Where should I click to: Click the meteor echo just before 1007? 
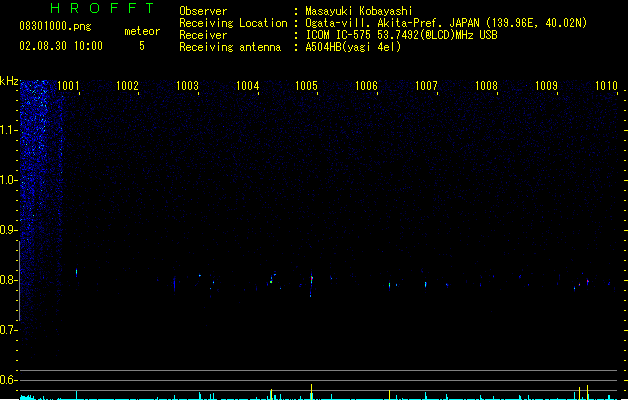click(426, 284)
